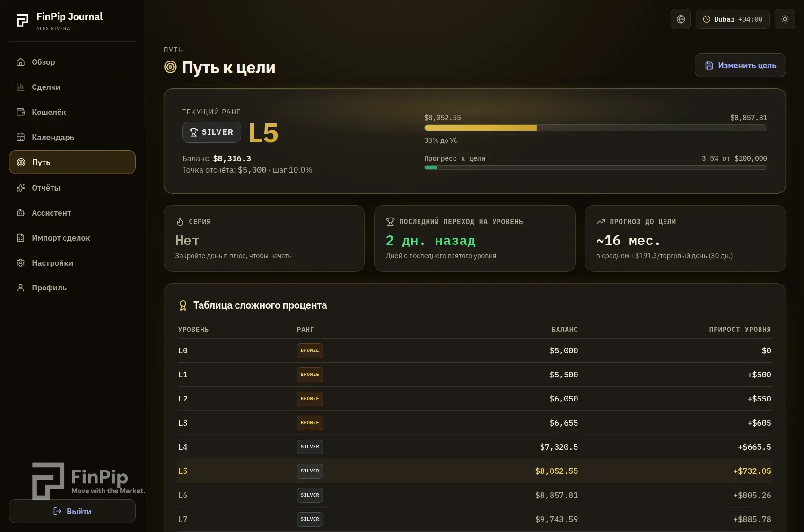
Task: Click the Прирост уровня column header
Action: click(740, 330)
